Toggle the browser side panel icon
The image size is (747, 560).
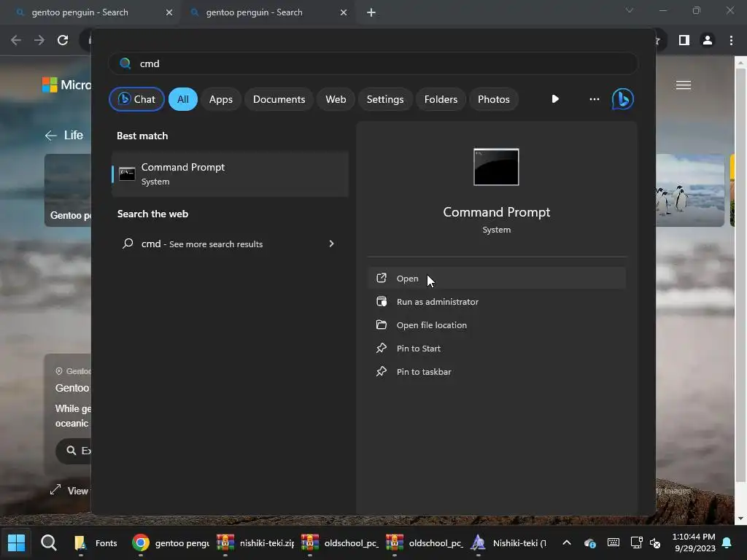(684, 40)
